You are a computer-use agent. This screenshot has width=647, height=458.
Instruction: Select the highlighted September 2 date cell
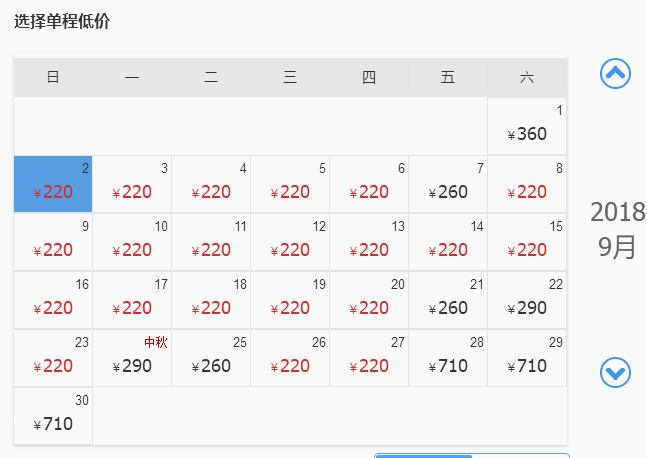53,184
